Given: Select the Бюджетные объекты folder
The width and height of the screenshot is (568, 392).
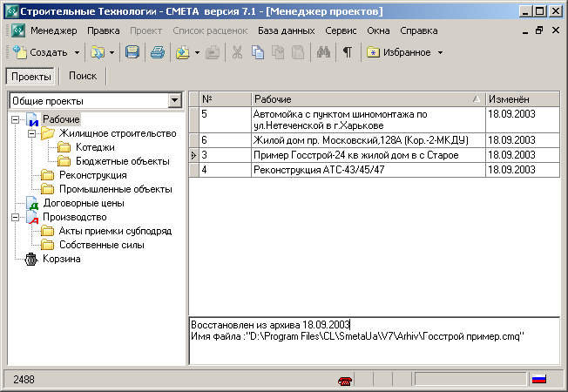Looking at the screenshot, I should pos(123,161).
